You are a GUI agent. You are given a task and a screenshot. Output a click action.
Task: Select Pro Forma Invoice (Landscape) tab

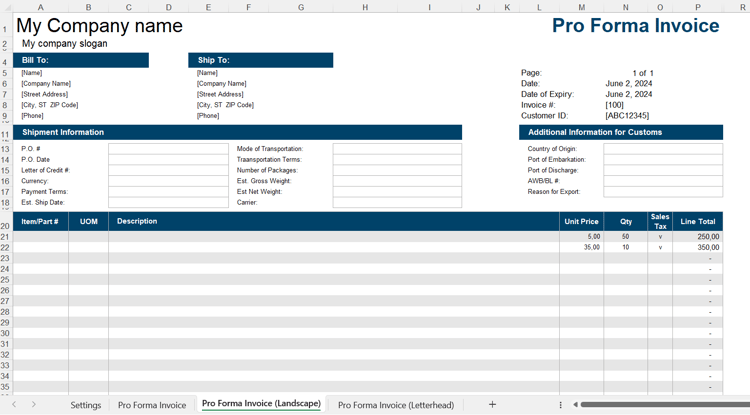click(261, 404)
